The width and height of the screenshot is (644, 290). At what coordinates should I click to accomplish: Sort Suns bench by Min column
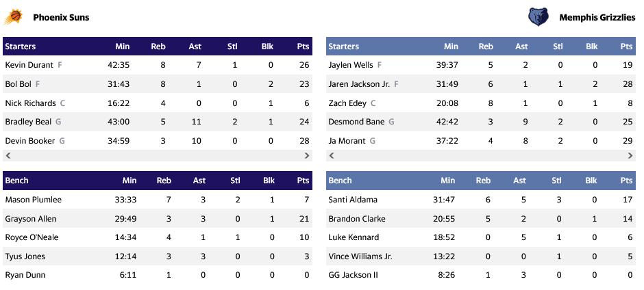[129, 181]
